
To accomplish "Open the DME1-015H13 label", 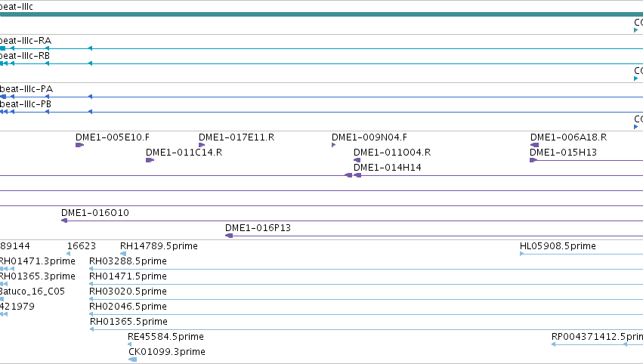I will [564, 153].
